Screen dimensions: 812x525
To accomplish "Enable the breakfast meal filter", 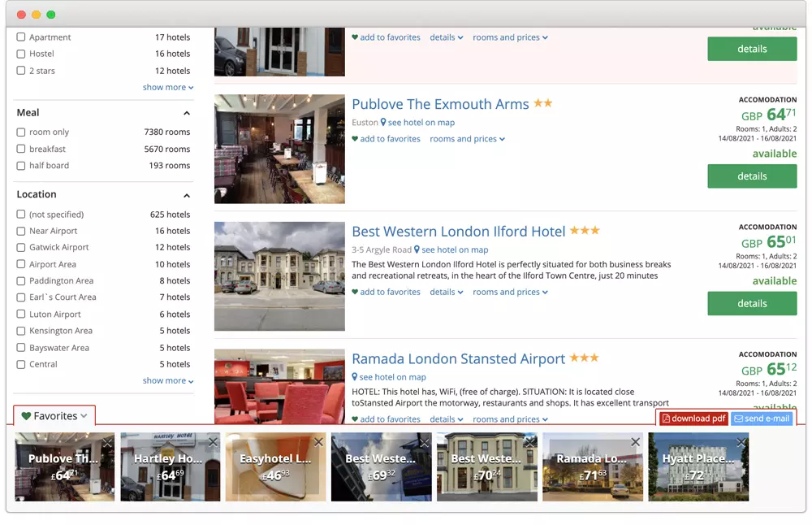I will [21, 149].
